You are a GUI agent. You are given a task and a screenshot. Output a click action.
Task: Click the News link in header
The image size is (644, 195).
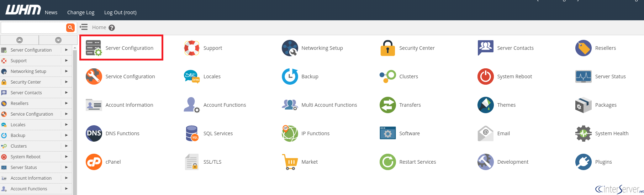[51, 12]
